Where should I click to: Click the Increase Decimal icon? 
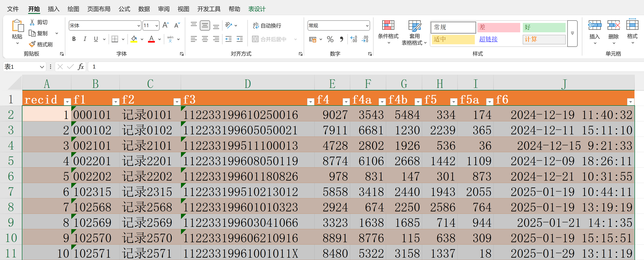tap(354, 39)
